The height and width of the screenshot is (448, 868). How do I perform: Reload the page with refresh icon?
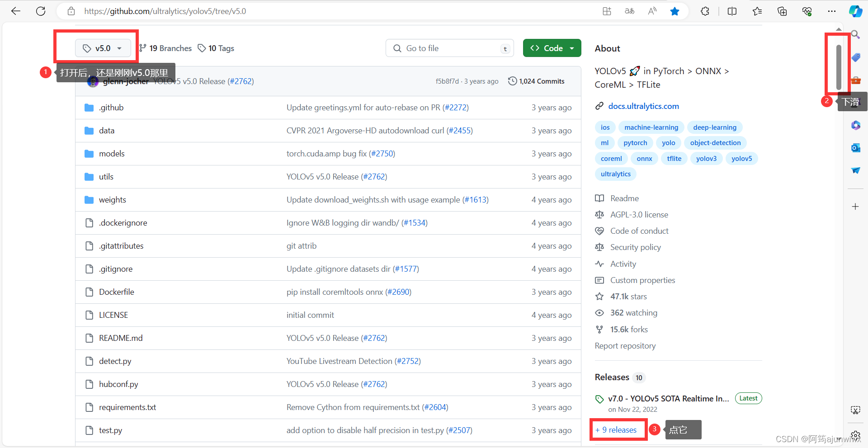(x=41, y=11)
